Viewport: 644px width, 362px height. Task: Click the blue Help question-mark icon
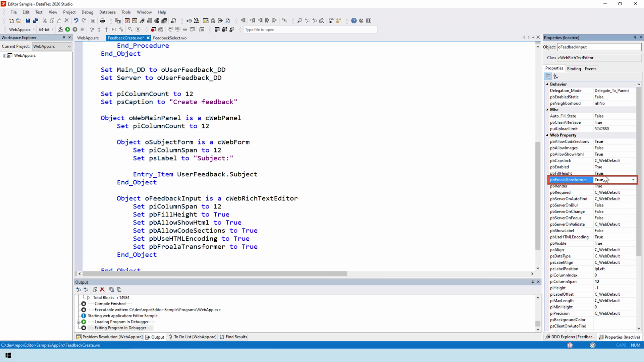354,21
